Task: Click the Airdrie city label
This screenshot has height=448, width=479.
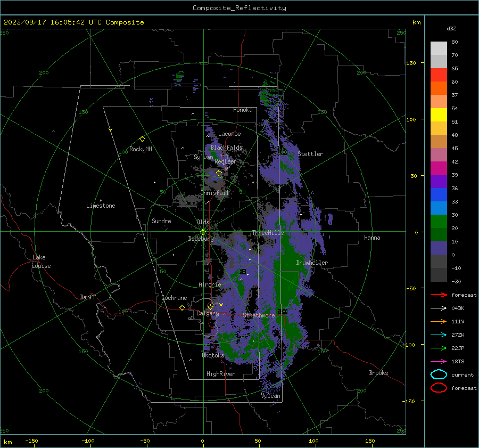Action: pyautogui.click(x=210, y=284)
